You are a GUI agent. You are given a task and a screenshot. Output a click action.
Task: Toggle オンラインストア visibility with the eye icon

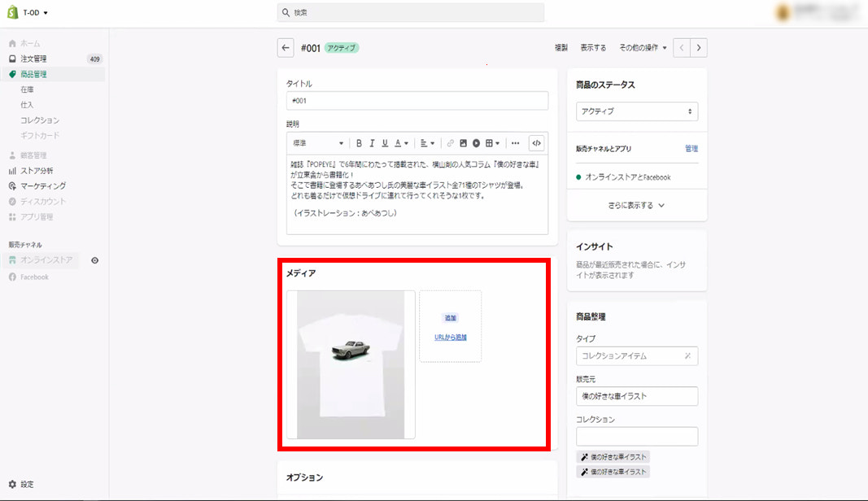coord(96,260)
